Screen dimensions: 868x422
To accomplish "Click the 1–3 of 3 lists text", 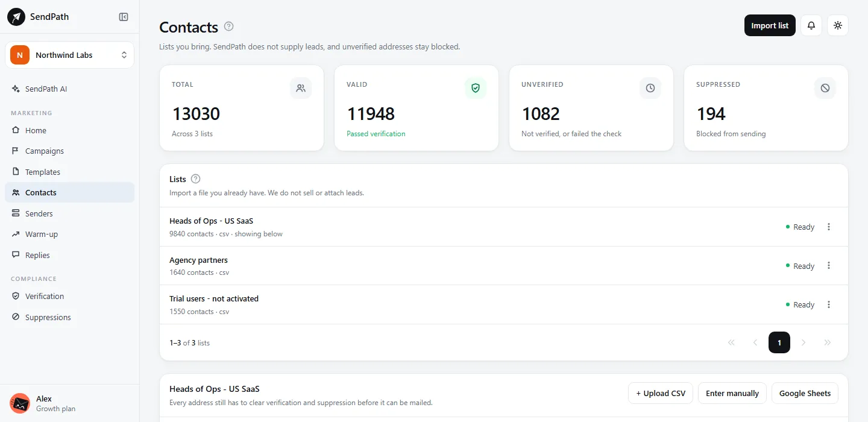I will click(190, 343).
